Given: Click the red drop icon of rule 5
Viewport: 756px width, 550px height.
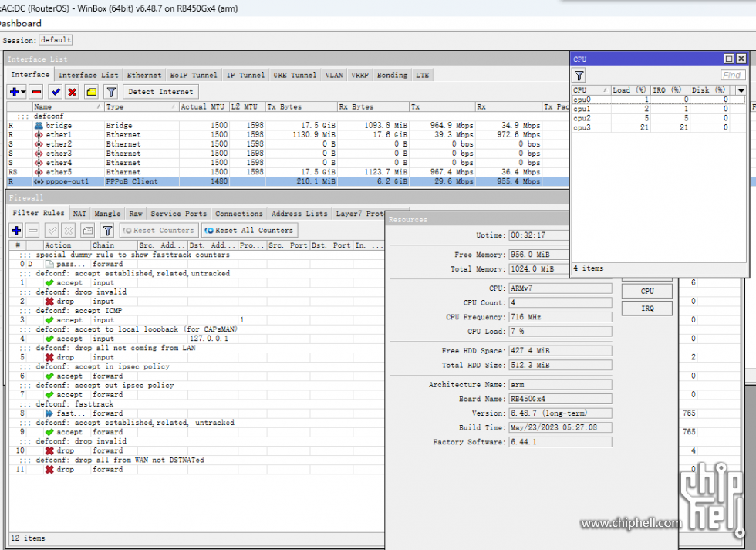Looking at the screenshot, I should (49, 358).
